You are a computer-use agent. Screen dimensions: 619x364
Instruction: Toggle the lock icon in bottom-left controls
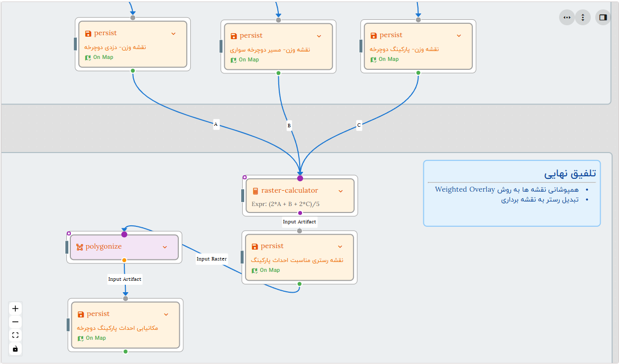pos(15,349)
